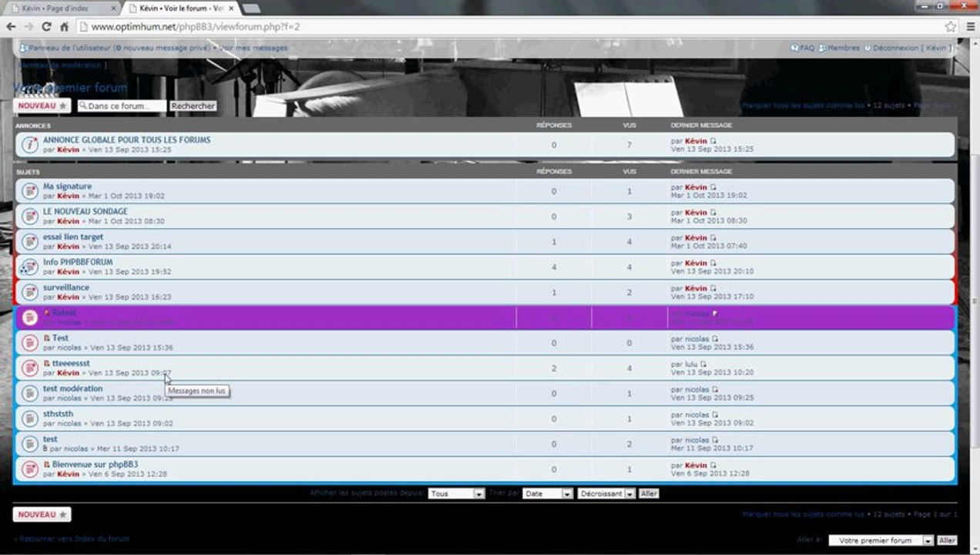Click the top NOUVEAU new topic button

coord(42,106)
